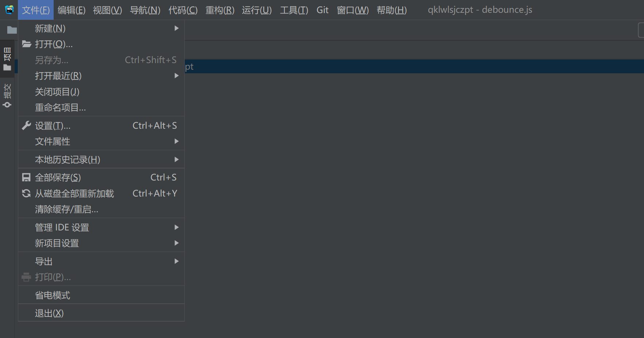
Task: Open the 帮助(H) menu
Action: tap(392, 10)
